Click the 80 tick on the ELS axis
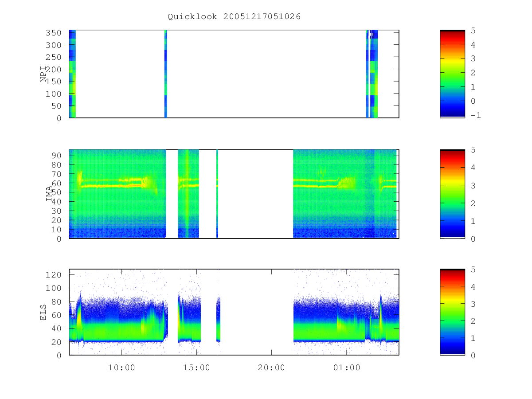 57,301
